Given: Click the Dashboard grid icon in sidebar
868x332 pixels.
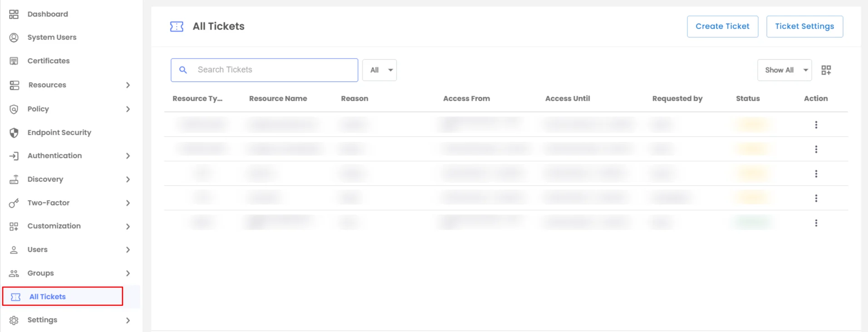Looking at the screenshot, I should tap(14, 14).
